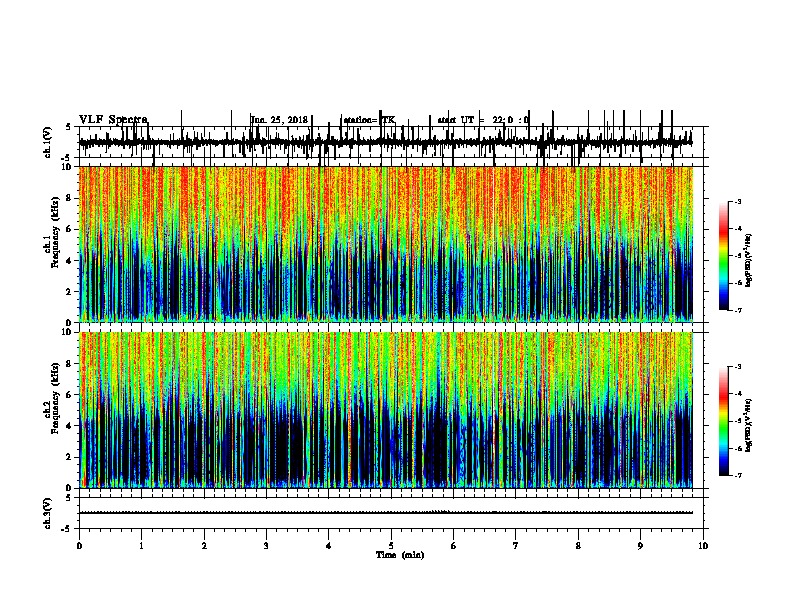Viewport: 792px width, 612px height.
Task: Click the ch.1 colorbar log(PSD) unit label
Action: [x=748, y=260]
